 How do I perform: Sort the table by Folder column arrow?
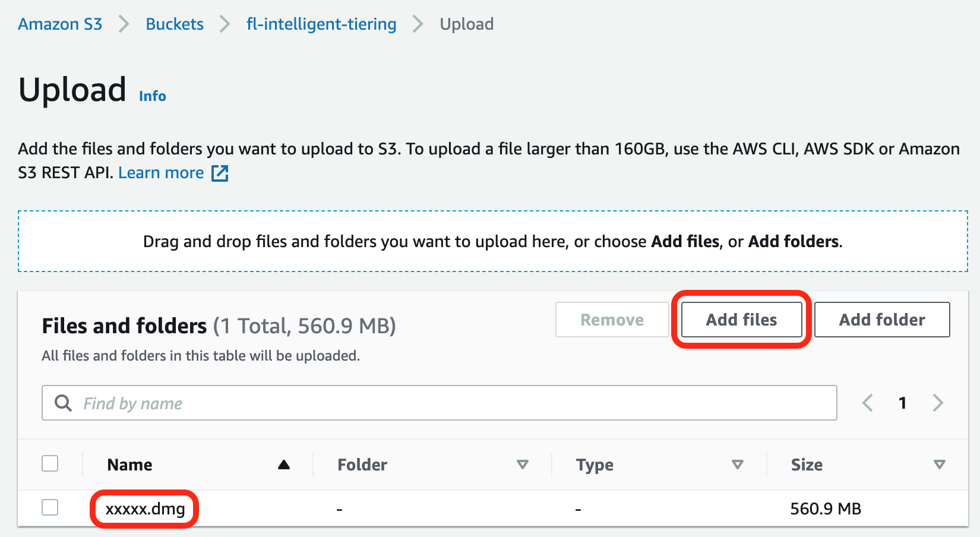523,465
